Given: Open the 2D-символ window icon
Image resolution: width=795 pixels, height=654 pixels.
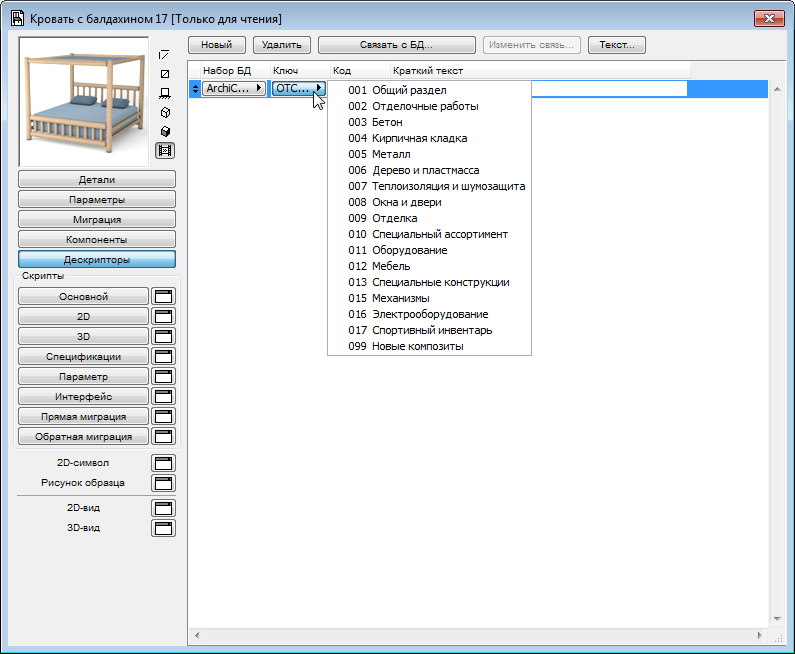Looking at the screenshot, I should coord(163,463).
